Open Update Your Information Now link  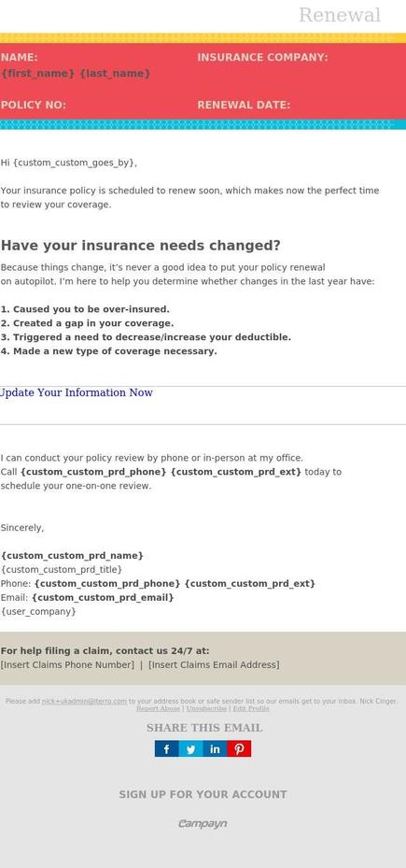click(77, 392)
